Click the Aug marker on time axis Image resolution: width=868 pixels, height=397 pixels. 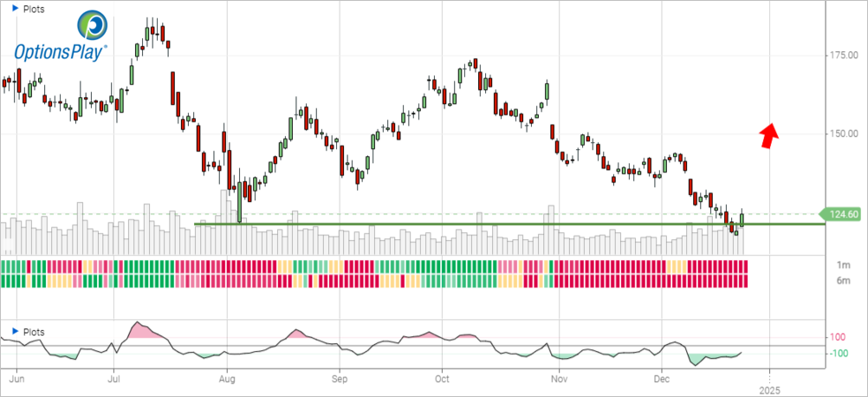point(226,380)
